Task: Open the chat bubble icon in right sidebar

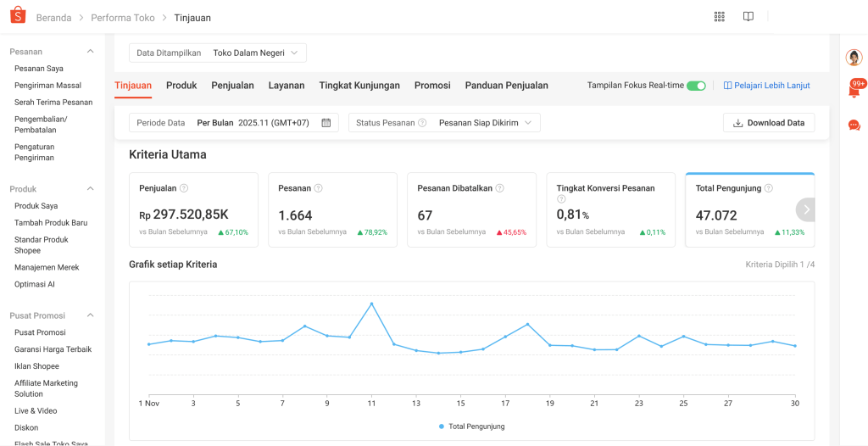Action: coord(854,125)
